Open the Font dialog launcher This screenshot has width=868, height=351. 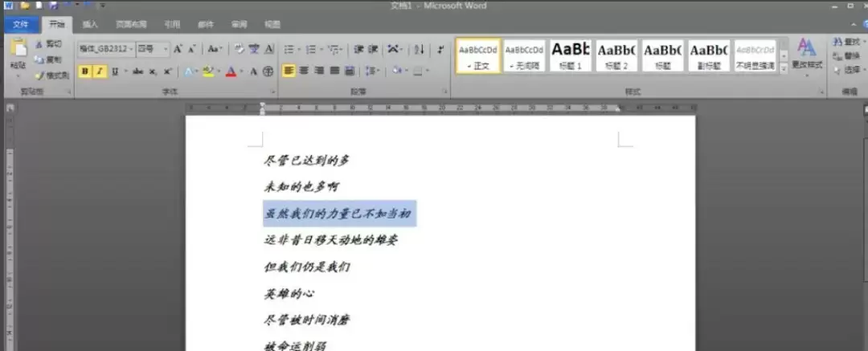(x=273, y=92)
